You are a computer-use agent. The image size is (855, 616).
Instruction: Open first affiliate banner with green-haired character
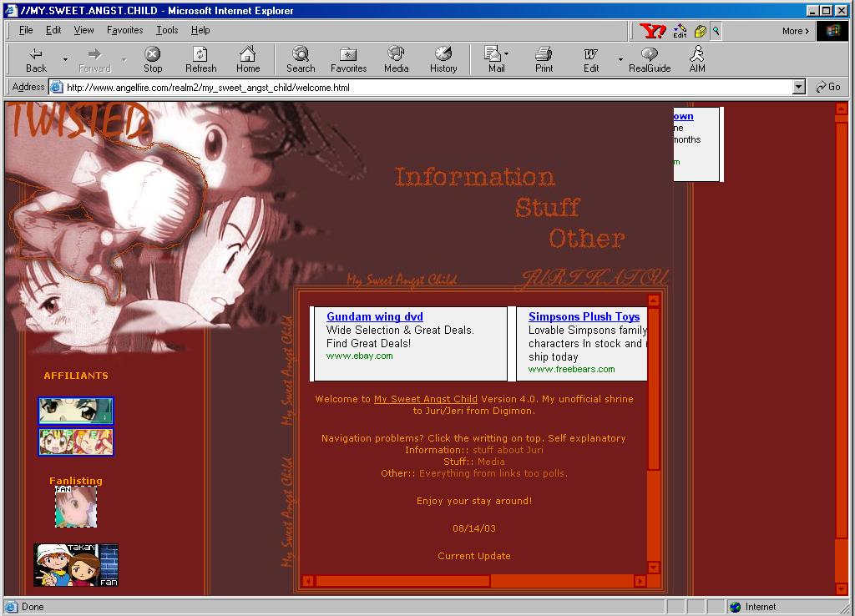76,411
